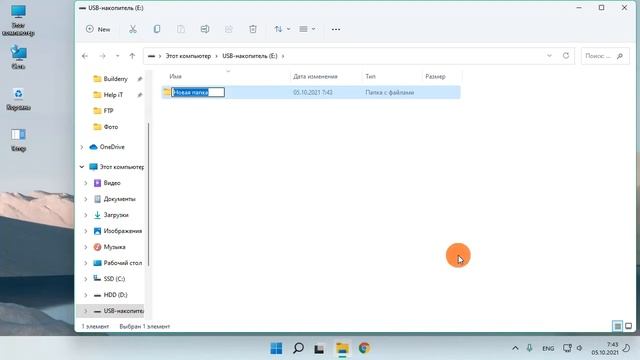This screenshot has height=360, width=640.
Task: Click the search box field
Action: (x=605, y=56)
